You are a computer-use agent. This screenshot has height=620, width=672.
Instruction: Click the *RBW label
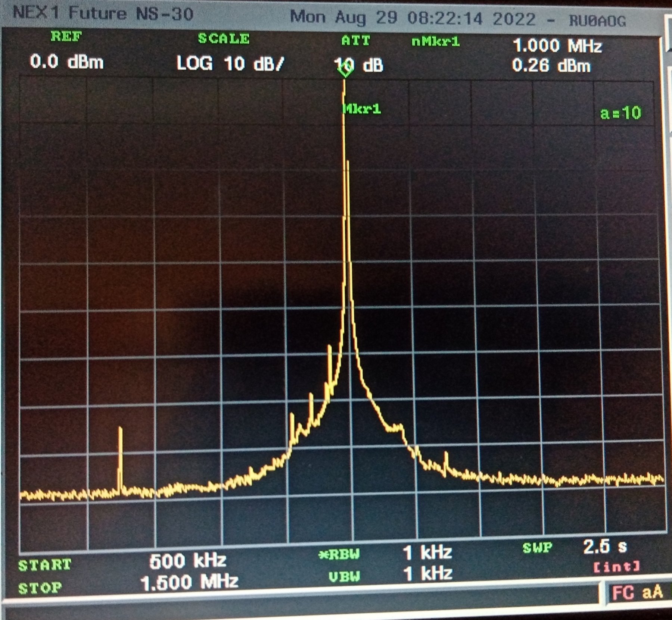click(x=339, y=555)
